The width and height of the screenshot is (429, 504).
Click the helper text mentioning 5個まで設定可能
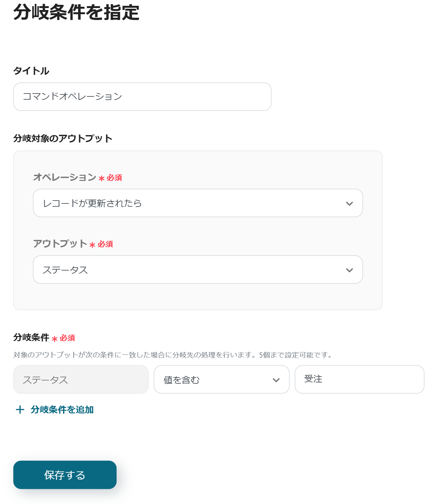click(x=172, y=355)
